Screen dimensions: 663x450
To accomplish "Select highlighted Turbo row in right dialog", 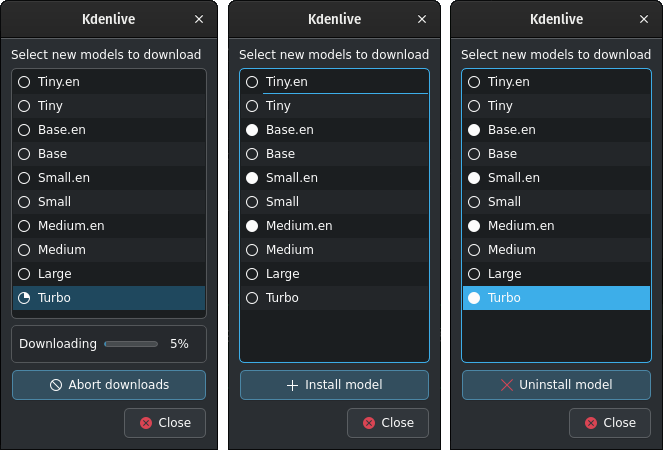I will coord(556,298).
